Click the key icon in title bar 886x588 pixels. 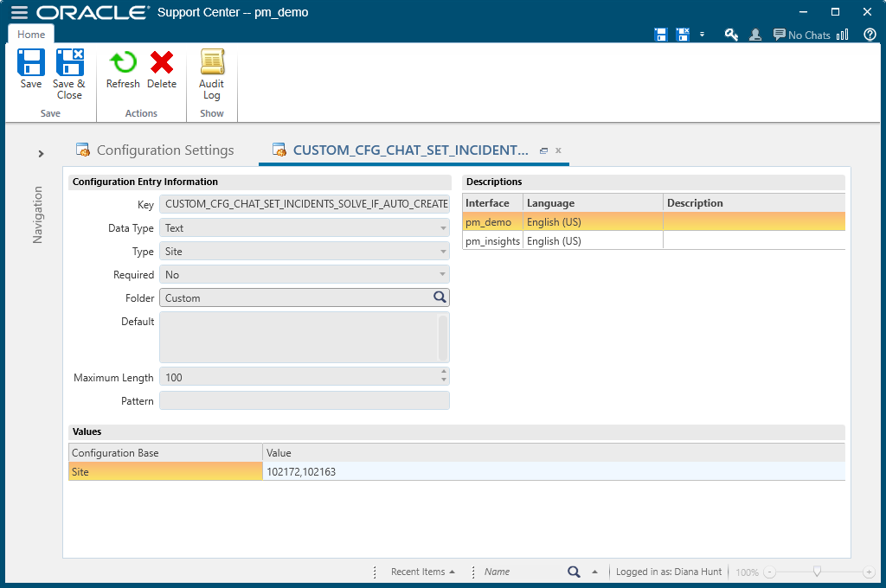[x=731, y=35]
